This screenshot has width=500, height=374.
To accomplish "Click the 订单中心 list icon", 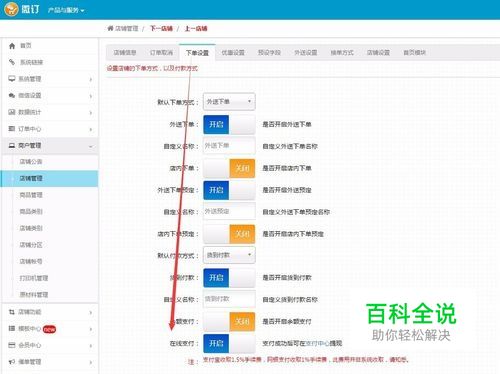I will [12, 129].
